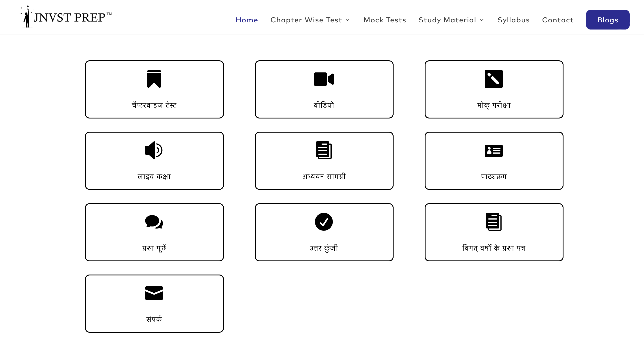Click the pencil icon for मोक् परीक्षा
Image resolution: width=644 pixels, height=351 pixels.
point(494,79)
